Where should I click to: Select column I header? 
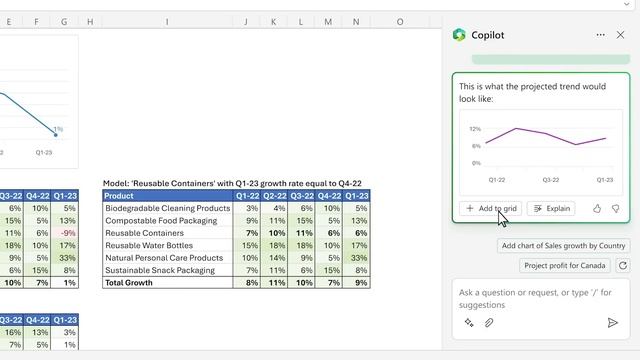(167, 22)
